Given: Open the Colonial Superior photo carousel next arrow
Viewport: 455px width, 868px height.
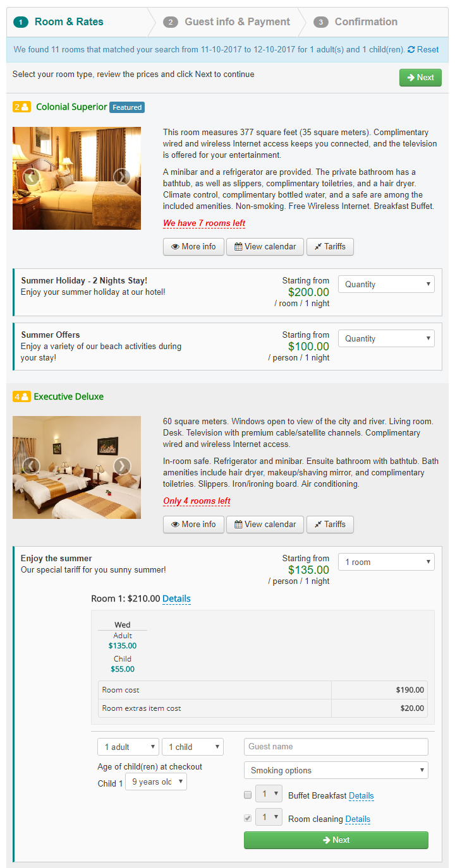Looking at the screenshot, I should point(122,177).
